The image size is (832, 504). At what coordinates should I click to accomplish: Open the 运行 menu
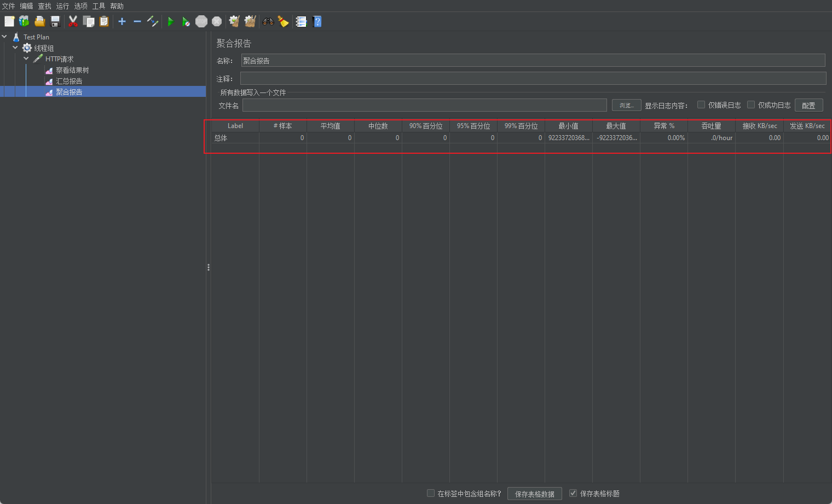click(x=62, y=6)
